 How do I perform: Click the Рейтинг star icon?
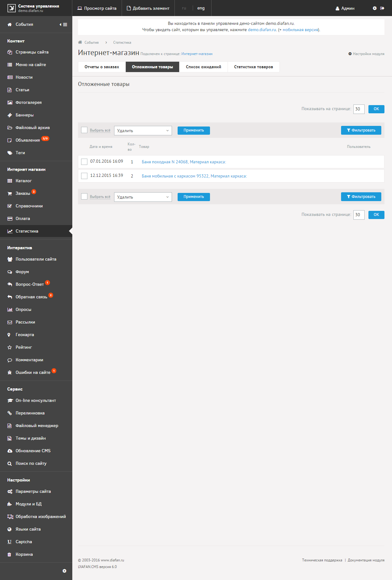[9, 347]
